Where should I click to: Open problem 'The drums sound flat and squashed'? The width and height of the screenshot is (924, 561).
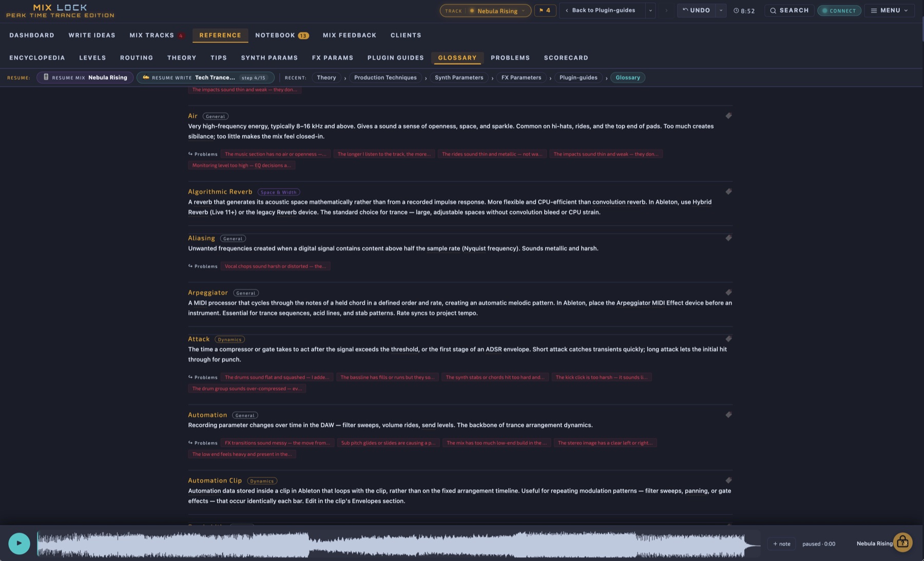pos(277,377)
